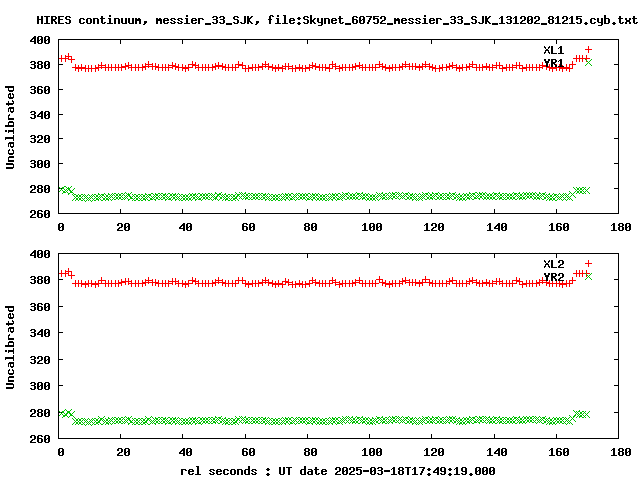Click the 180 x-tick under top plot
Screen dimensions: 640x480
621,227
